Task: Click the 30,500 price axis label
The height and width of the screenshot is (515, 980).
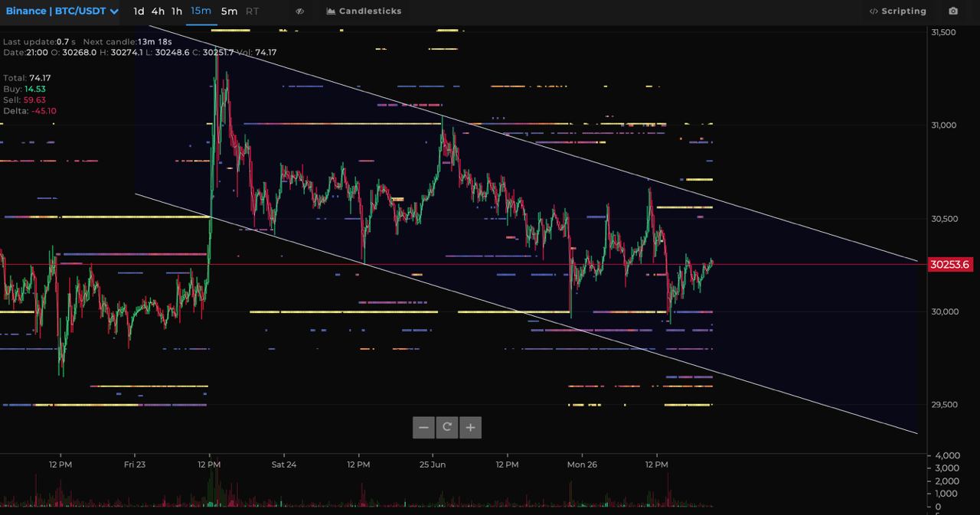Action: coord(943,218)
